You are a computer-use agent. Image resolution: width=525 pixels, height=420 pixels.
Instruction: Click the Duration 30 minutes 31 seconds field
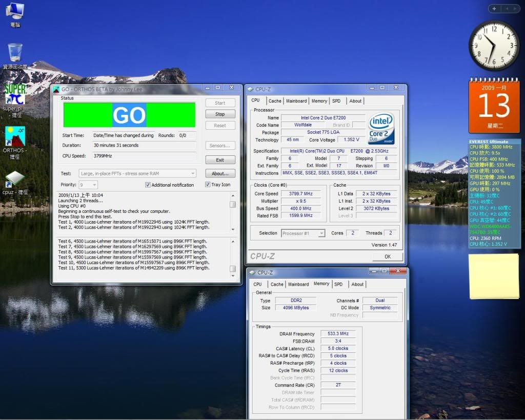tap(144, 145)
